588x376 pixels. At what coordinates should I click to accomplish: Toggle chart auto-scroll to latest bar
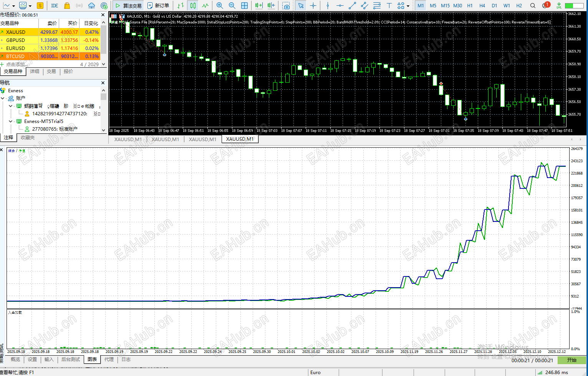tap(259, 5)
